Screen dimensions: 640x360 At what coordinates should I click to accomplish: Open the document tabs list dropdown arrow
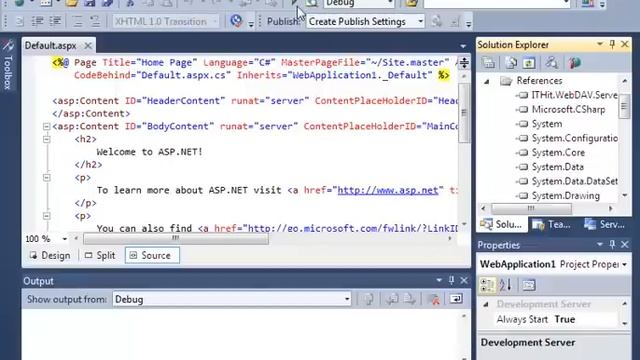[x=463, y=46]
